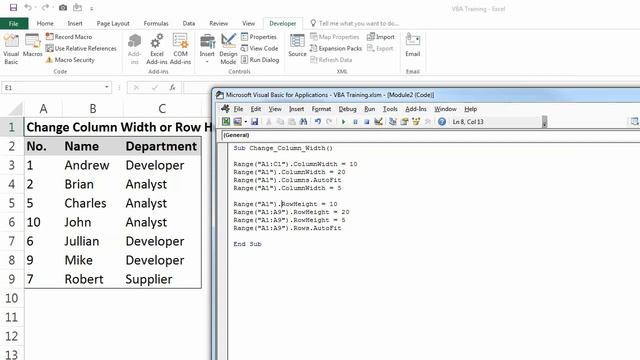Click the Select All corner triangle
The image size is (640, 360).
point(16,109)
